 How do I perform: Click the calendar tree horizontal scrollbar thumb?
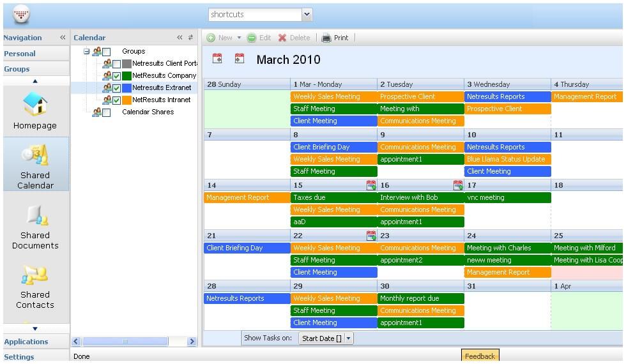(125, 342)
